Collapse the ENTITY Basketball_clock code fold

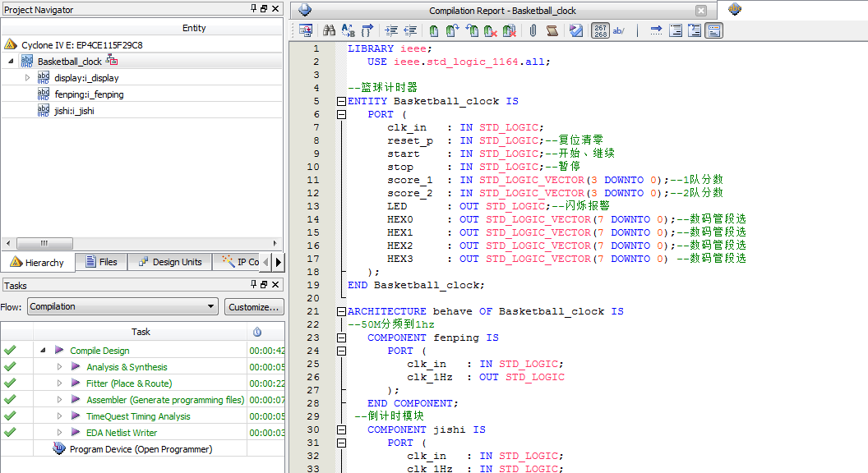pos(341,102)
